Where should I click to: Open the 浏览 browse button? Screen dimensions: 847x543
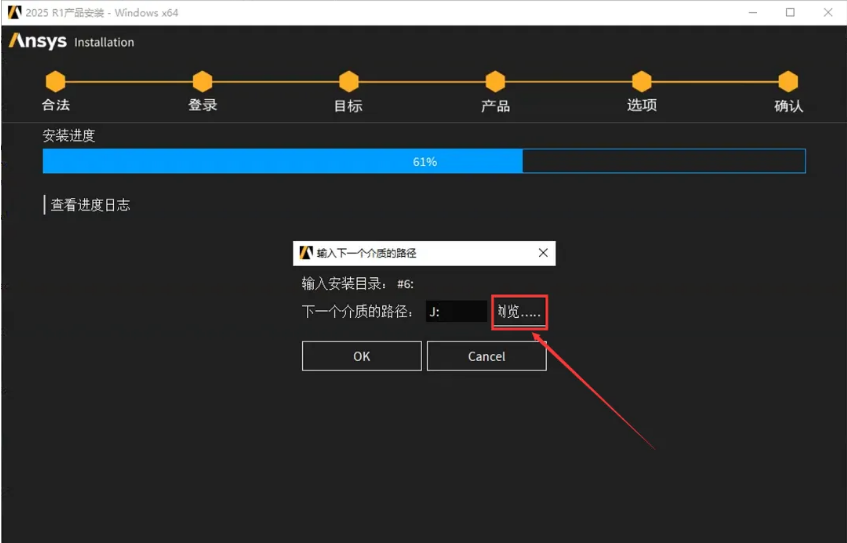click(519, 312)
